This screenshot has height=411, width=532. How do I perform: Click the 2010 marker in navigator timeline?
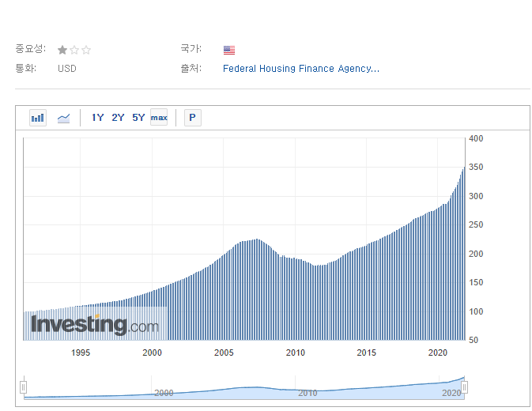click(x=308, y=393)
